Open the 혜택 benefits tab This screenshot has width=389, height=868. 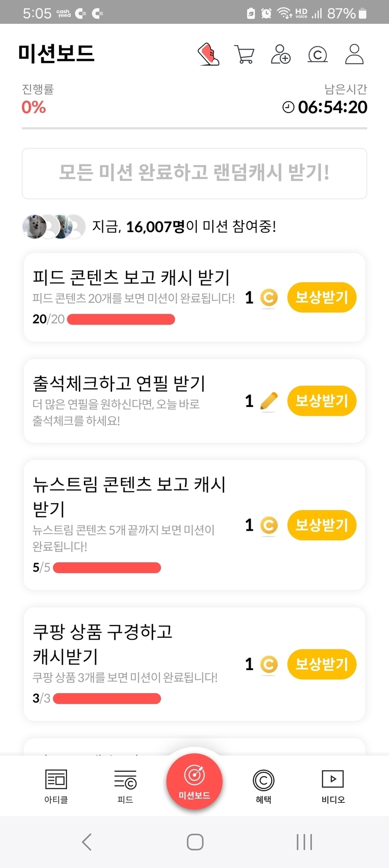[x=263, y=786]
